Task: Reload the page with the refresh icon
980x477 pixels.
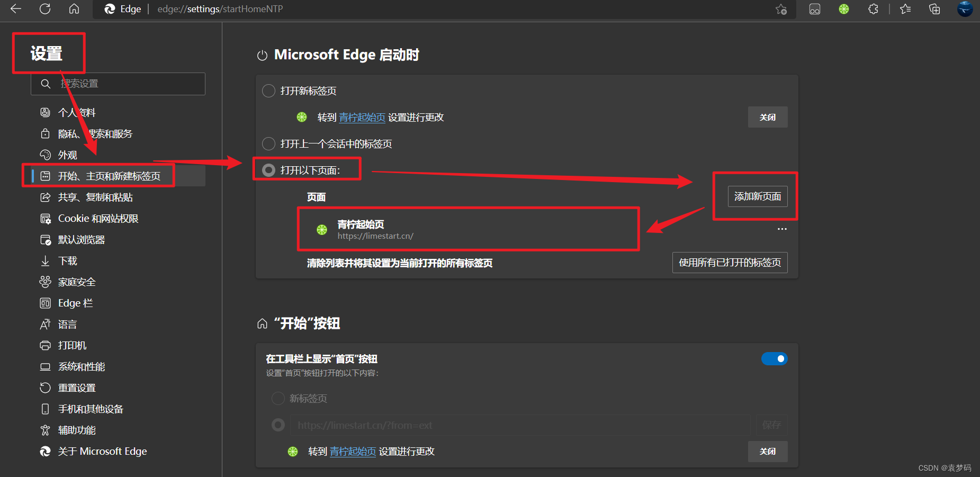Action: [x=45, y=8]
